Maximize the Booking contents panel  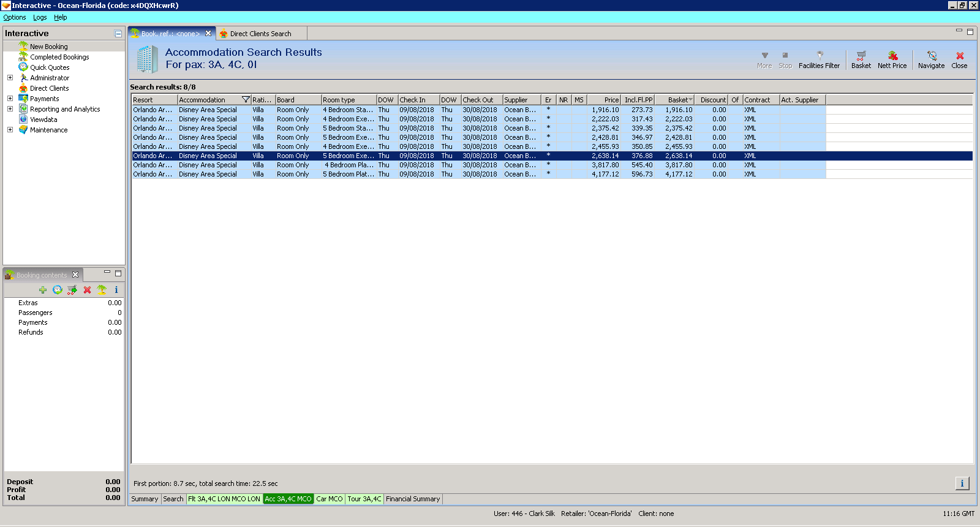pyautogui.click(x=118, y=273)
